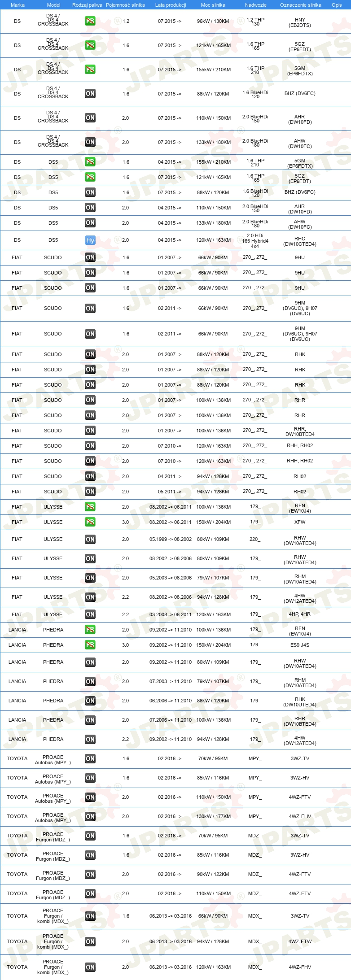Select diesel icon in Fiat Ulysse 220_ row
The image size is (351, 980).
[90, 540]
